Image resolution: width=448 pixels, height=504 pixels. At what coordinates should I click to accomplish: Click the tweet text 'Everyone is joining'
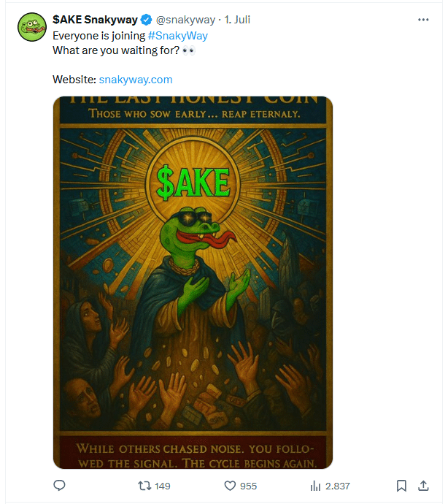point(99,36)
